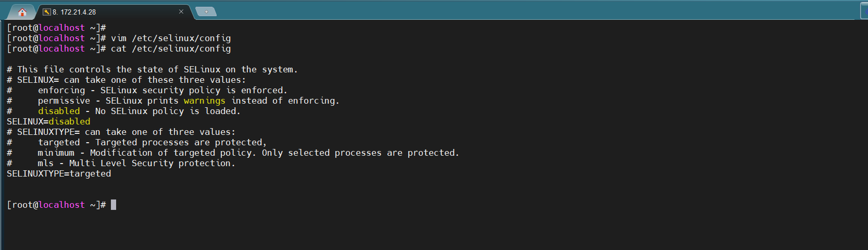Click the magenta localhost on the first prompt
The image size is (868, 250).
[61, 28]
